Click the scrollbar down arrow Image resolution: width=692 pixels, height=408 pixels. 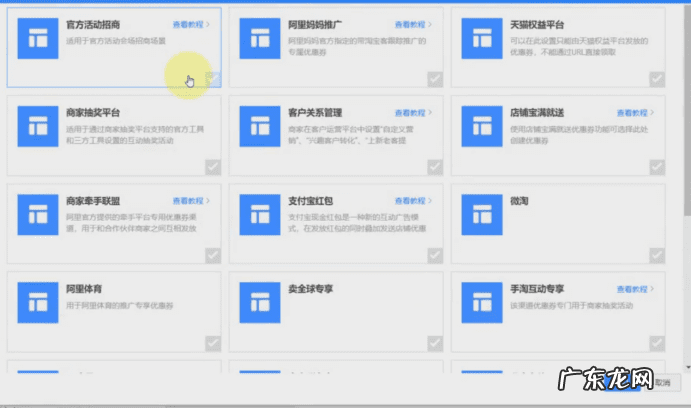(x=688, y=367)
